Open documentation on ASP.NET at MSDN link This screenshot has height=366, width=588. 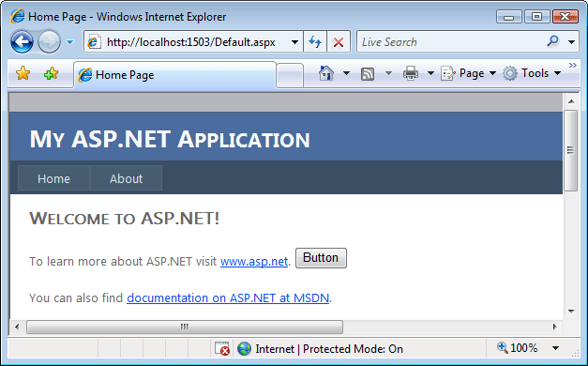click(228, 297)
